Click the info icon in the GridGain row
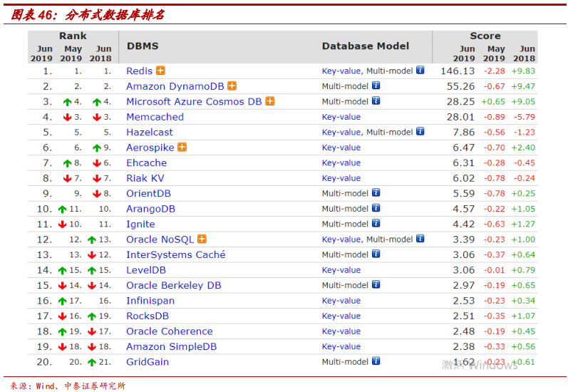 click(x=376, y=361)
